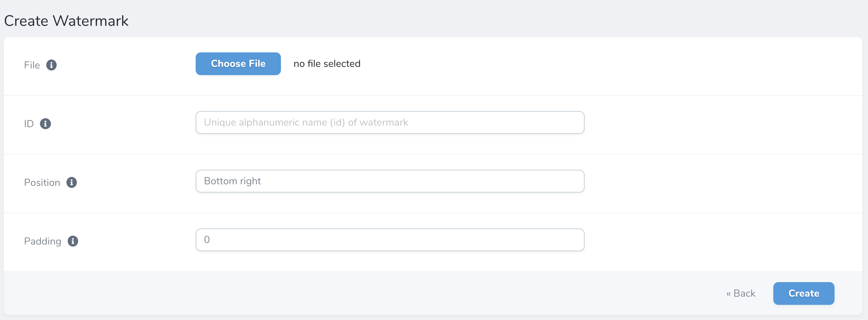The image size is (868, 320).
Task: Click the double chevron before Back
Action: (728, 294)
